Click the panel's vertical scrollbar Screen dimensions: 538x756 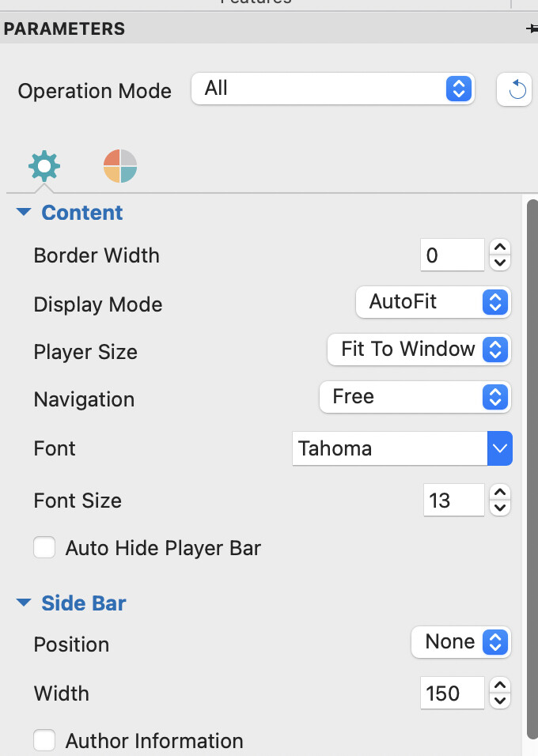tap(532, 474)
